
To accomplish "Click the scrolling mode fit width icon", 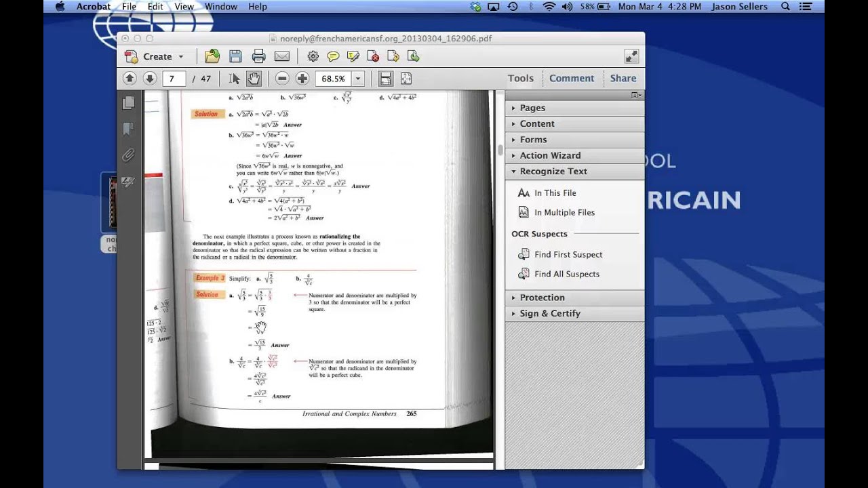I will (385, 79).
